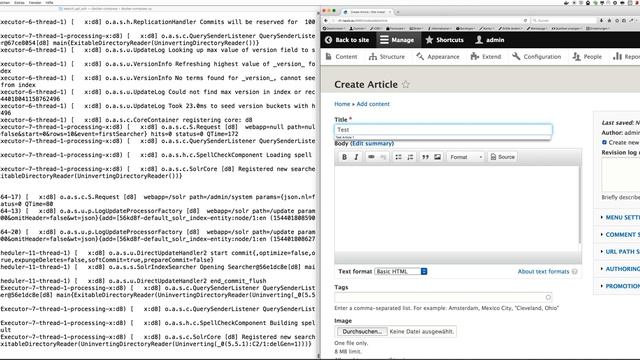Go to the Extend admin section
This screenshot has width=640, height=360.
tap(486, 57)
